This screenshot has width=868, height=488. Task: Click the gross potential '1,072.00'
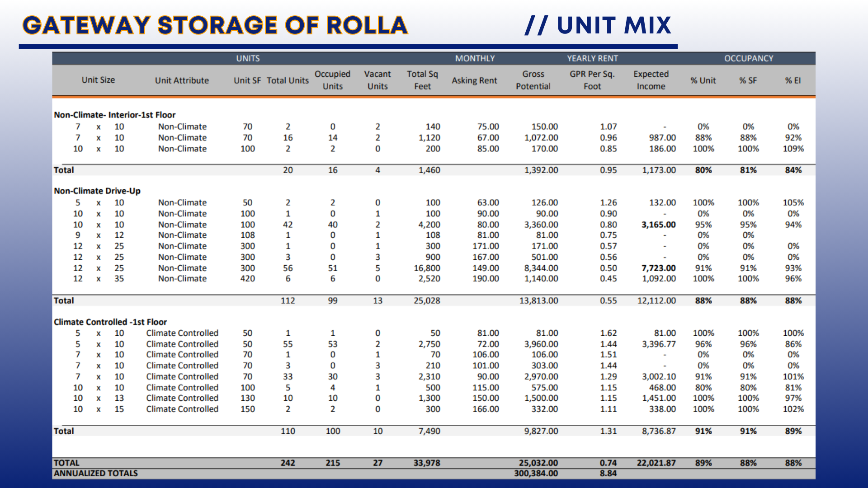click(x=541, y=137)
